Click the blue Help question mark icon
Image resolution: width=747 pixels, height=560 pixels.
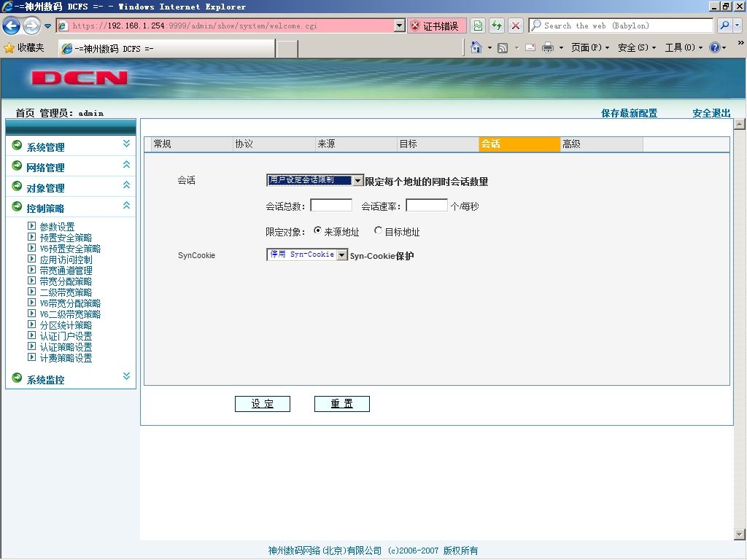[x=715, y=47]
